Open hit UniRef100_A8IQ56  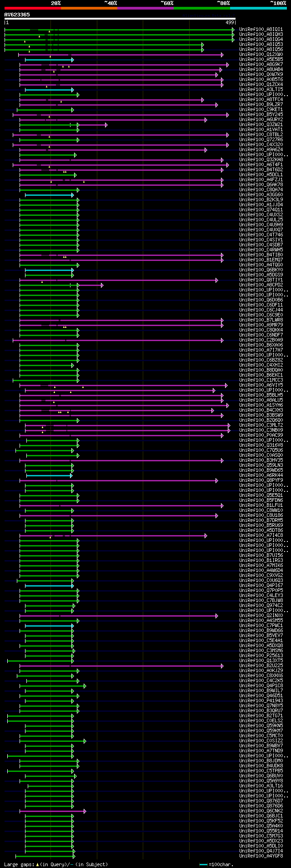261,50
